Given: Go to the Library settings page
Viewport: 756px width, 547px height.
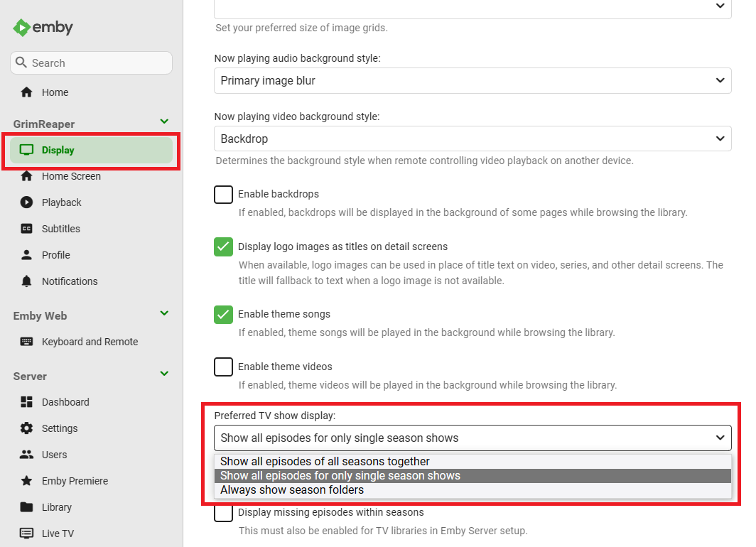Looking at the screenshot, I should pyautogui.click(x=57, y=507).
